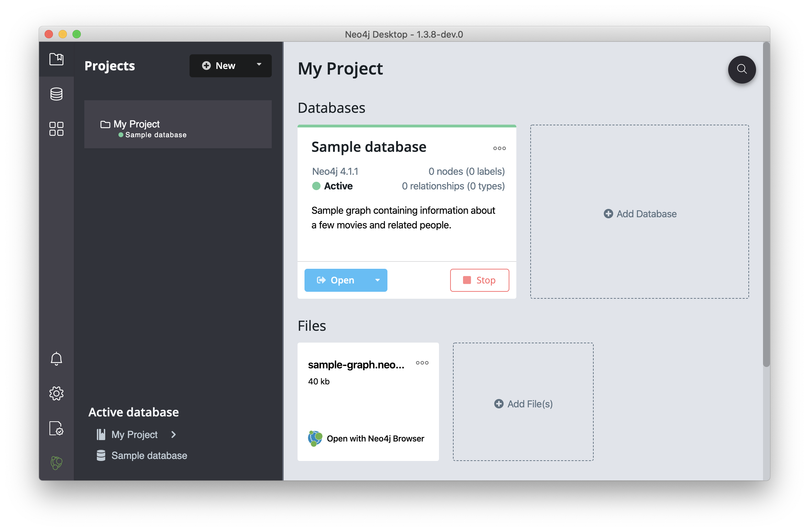Click the Active status label
809x532 pixels.
coord(338,186)
